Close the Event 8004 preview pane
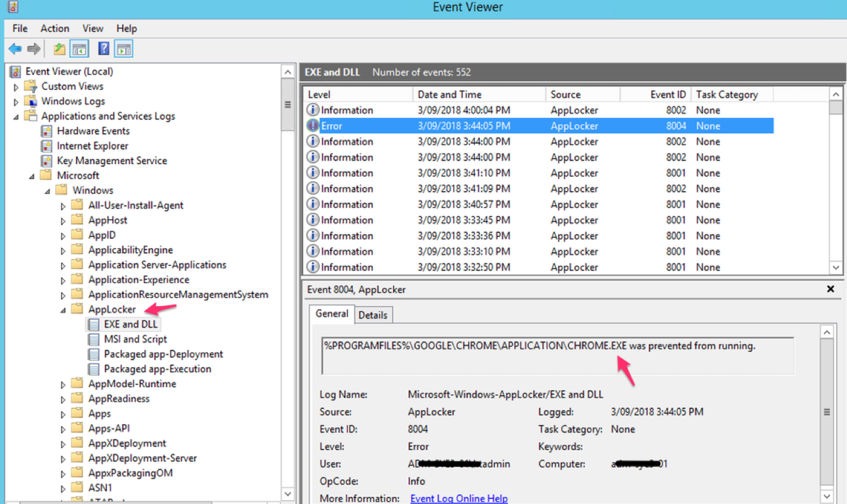 pos(831,289)
